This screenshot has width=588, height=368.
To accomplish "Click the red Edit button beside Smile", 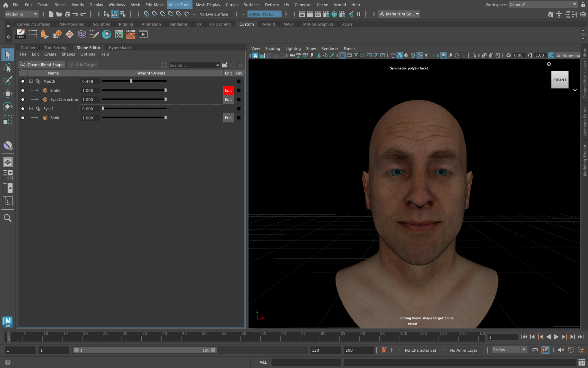I will pyautogui.click(x=228, y=90).
